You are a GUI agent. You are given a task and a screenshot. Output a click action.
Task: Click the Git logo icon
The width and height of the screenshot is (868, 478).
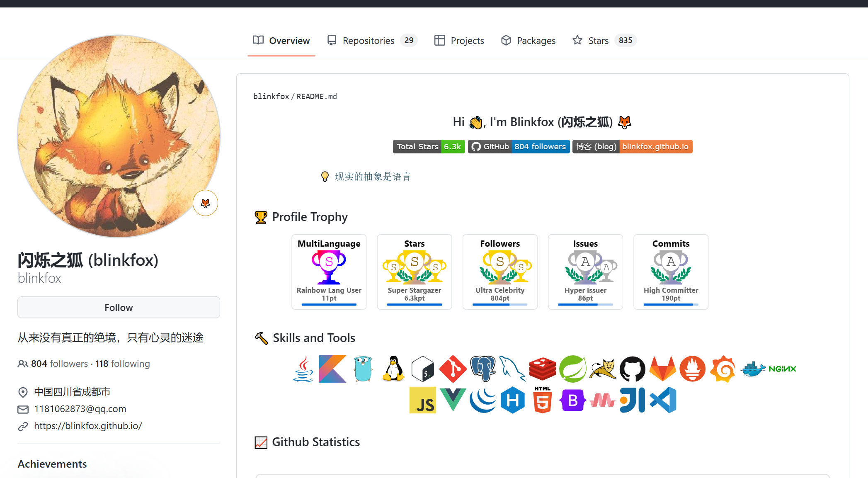pyautogui.click(x=453, y=369)
